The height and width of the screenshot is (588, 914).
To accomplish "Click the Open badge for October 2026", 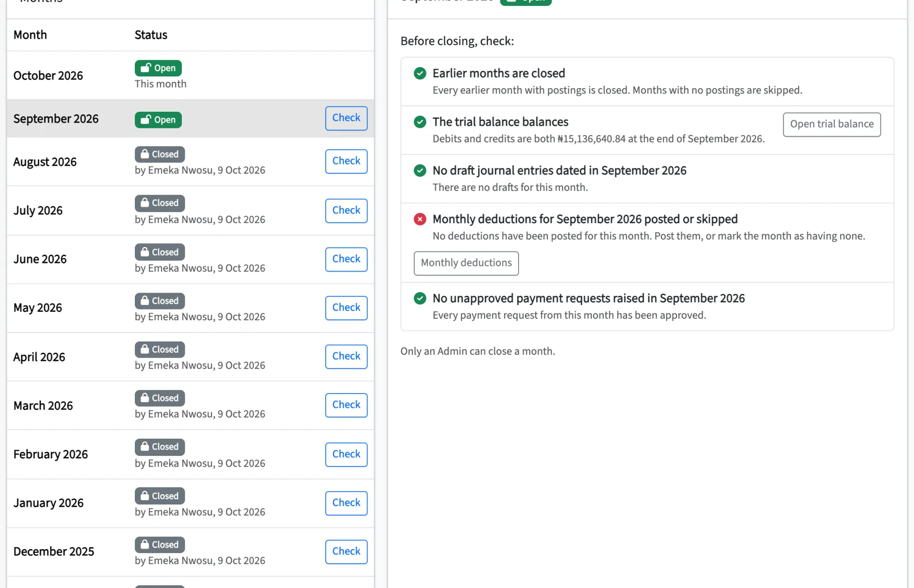I will point(158,68).
